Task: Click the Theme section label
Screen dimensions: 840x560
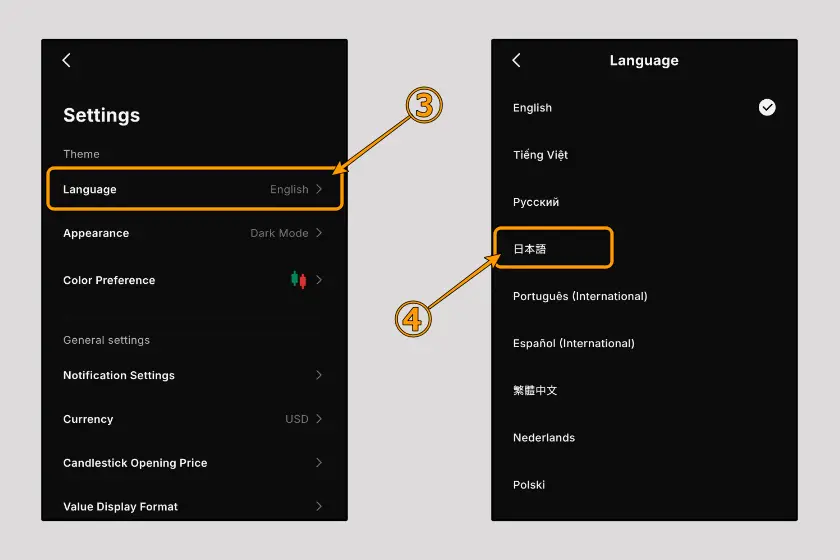Action: (81, 154)
